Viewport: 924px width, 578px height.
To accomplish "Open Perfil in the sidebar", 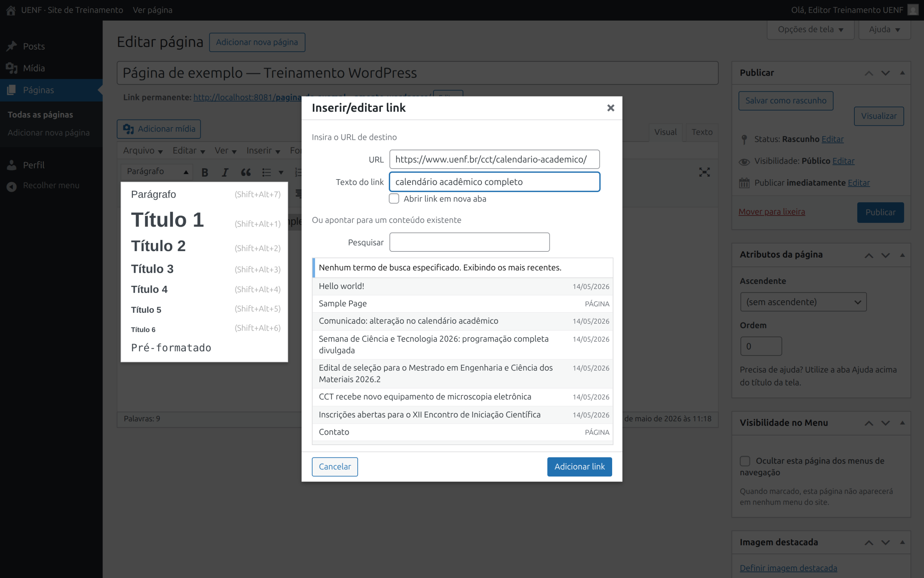I will pos(51,165).
